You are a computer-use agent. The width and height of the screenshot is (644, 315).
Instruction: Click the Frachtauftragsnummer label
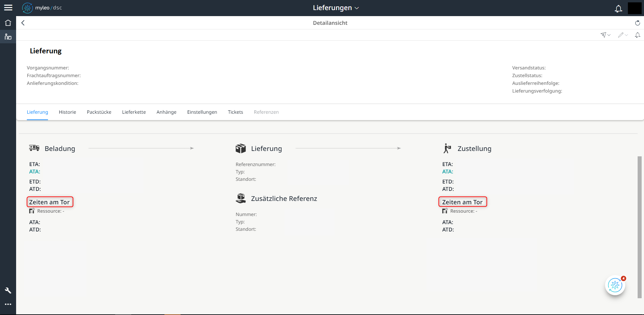[54, 75]
